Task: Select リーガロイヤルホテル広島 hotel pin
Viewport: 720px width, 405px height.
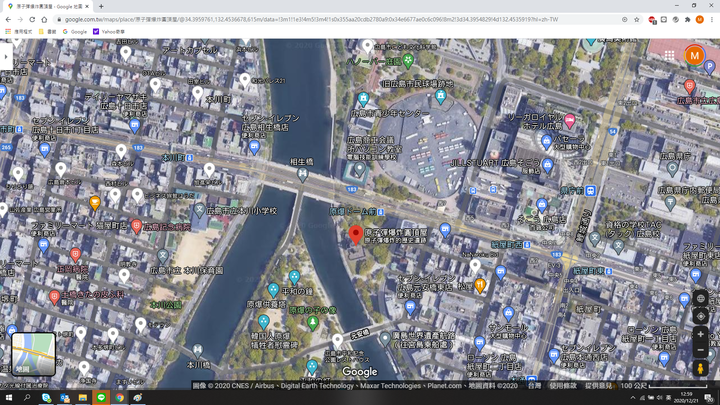Action: (x=569, y=121)
